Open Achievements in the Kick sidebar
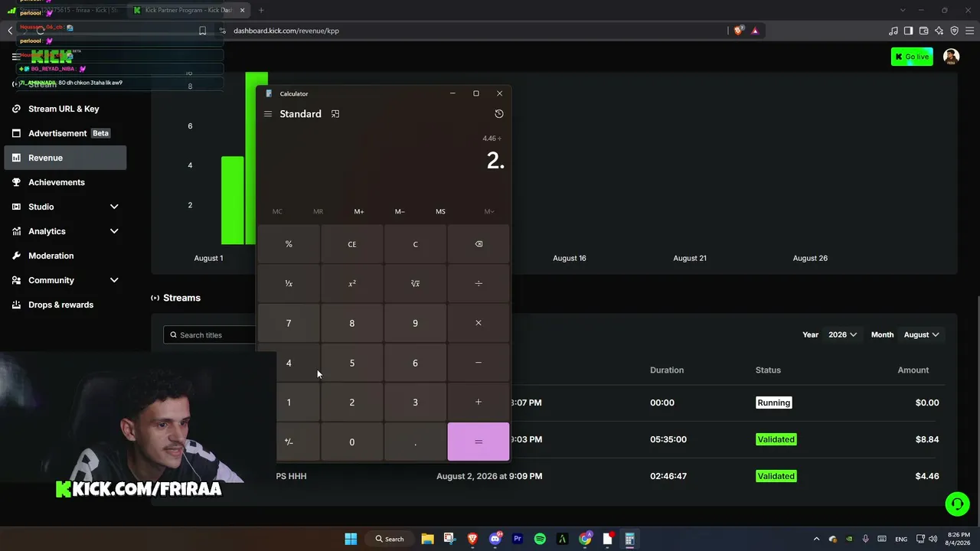 click(x=66, y=182)
